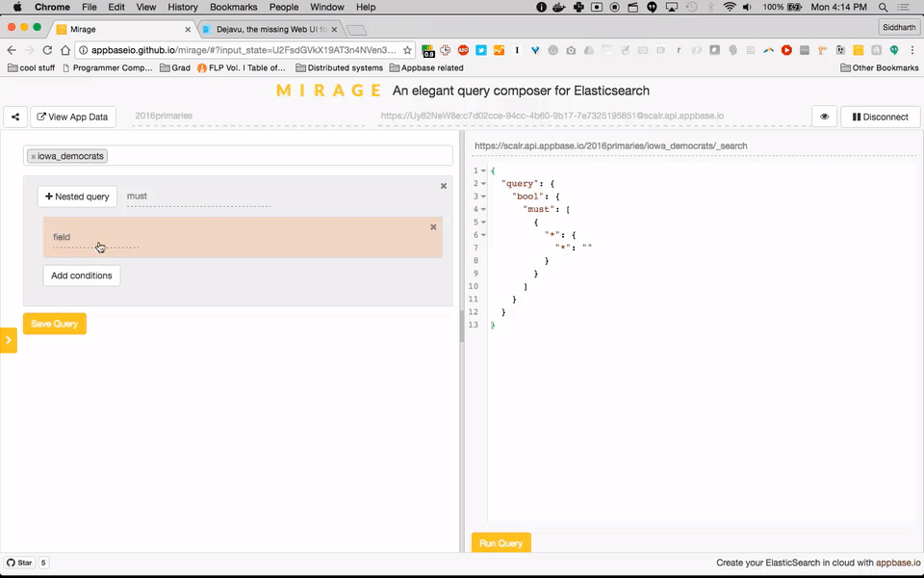The height and width of the screenshot is (578, 924).
Task: Bookmark this page with the star
Action: [407, 50]
